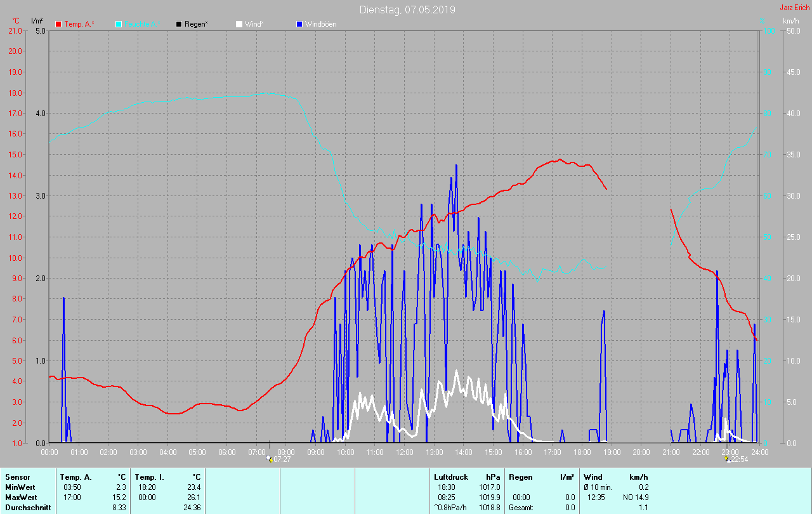Click the red °C axis unit label
The height and width of the screenshot is (514, 812).
coord(16,21)
